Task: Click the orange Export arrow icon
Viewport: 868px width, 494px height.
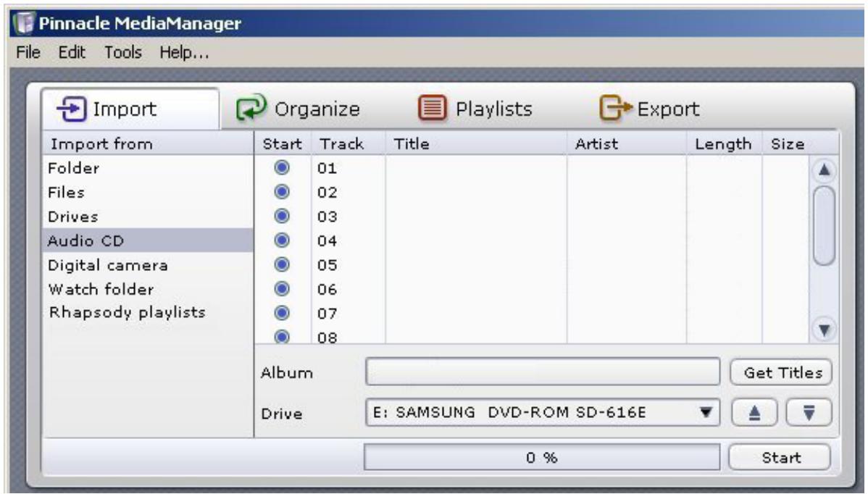Action: pos(615,108)
